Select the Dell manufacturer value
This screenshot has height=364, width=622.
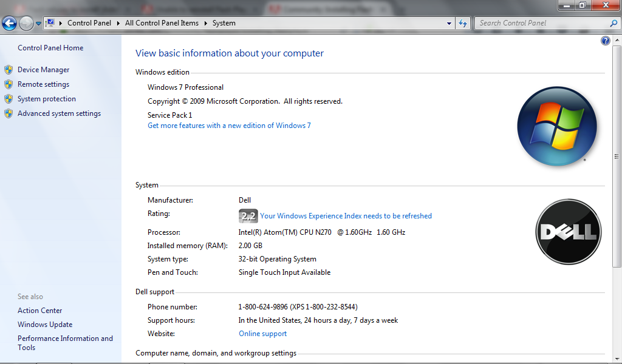(x=245, y=200)
